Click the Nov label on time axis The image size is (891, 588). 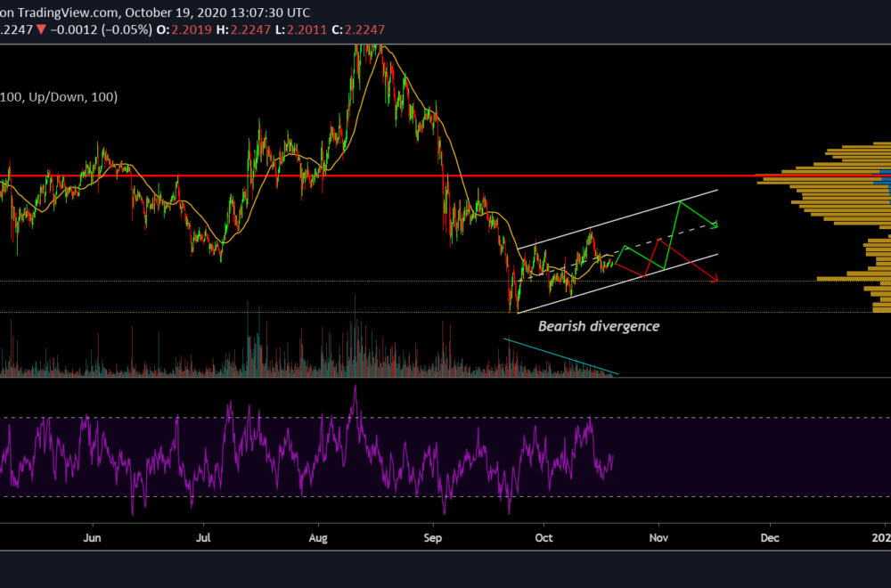(x=658, y=537)
